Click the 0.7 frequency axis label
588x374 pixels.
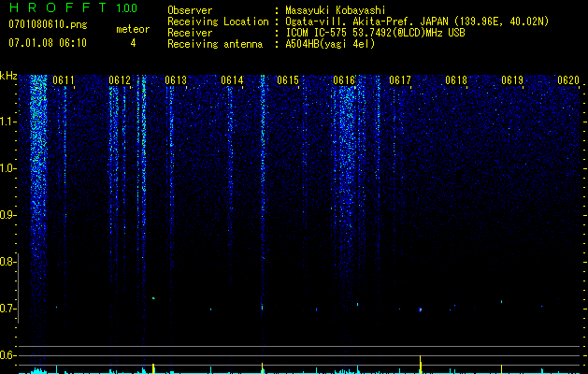point(7,309)
